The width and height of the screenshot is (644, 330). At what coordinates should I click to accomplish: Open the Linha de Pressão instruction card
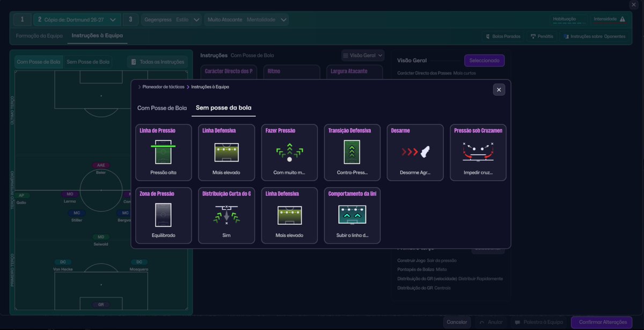163,152
